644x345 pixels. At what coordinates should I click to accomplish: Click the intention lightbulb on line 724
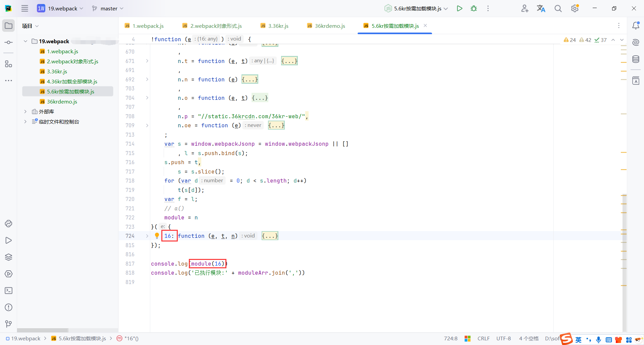(157, 235)
